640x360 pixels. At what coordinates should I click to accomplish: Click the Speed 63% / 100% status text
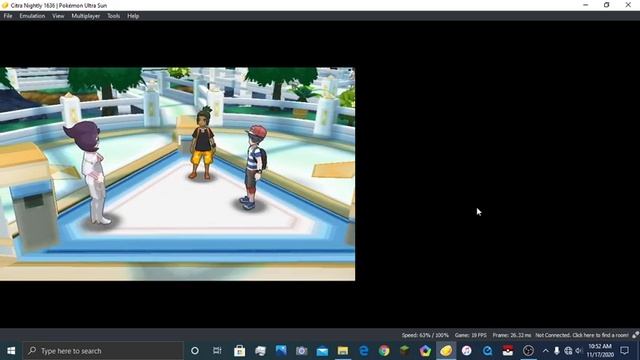pyautogui.click(x=425, y=335)
